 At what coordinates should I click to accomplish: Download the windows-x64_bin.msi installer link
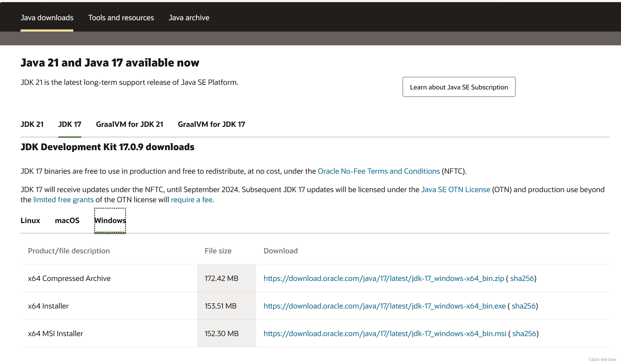pyautogui.click(x=385, y=334)
